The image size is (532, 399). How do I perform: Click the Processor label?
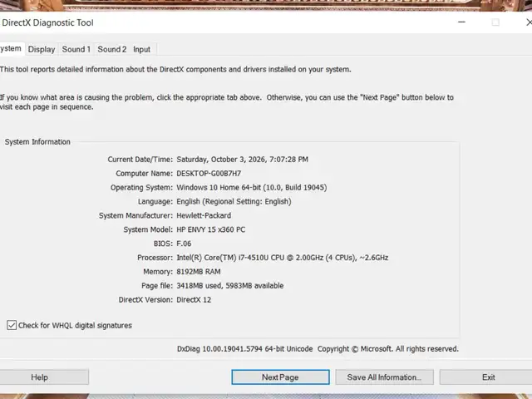click(155, 258)
